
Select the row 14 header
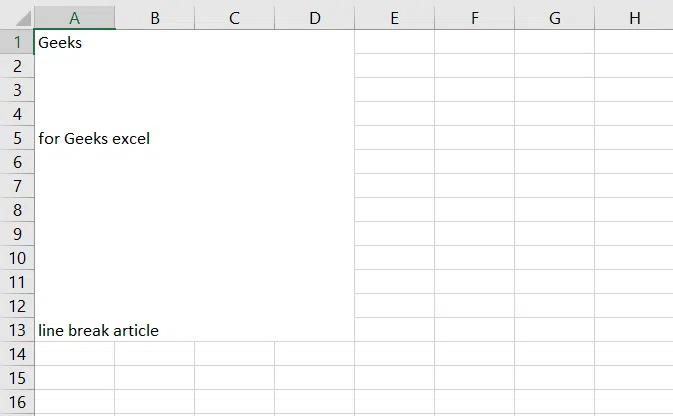(x=16, y=354)
